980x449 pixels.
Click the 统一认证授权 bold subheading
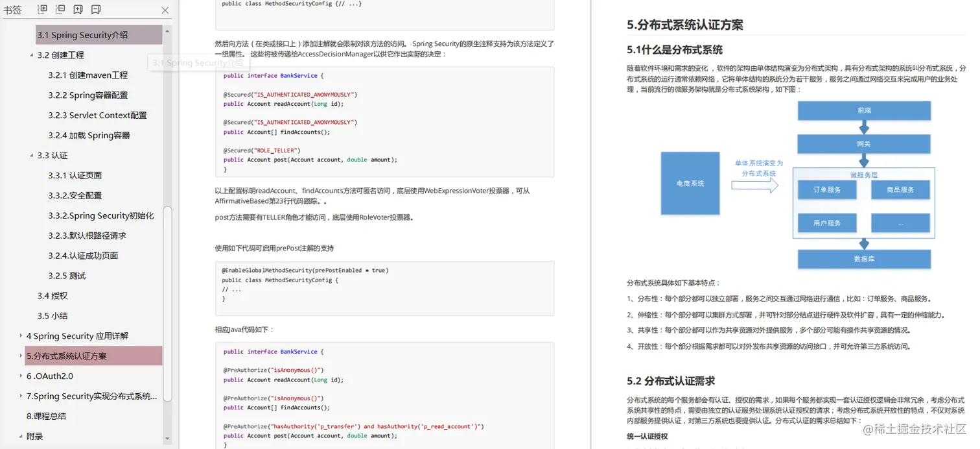[x=647, y=437]
